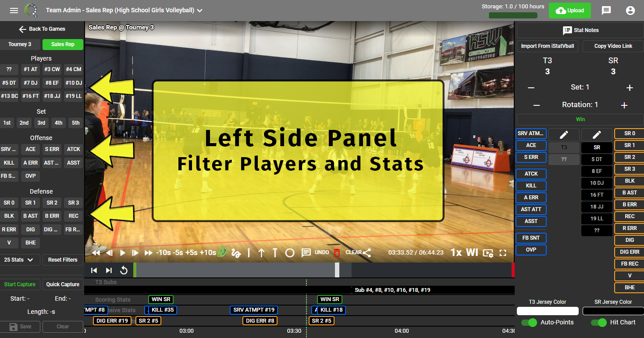Pick the SR Jersey Color swatch

tap(613, 311)
